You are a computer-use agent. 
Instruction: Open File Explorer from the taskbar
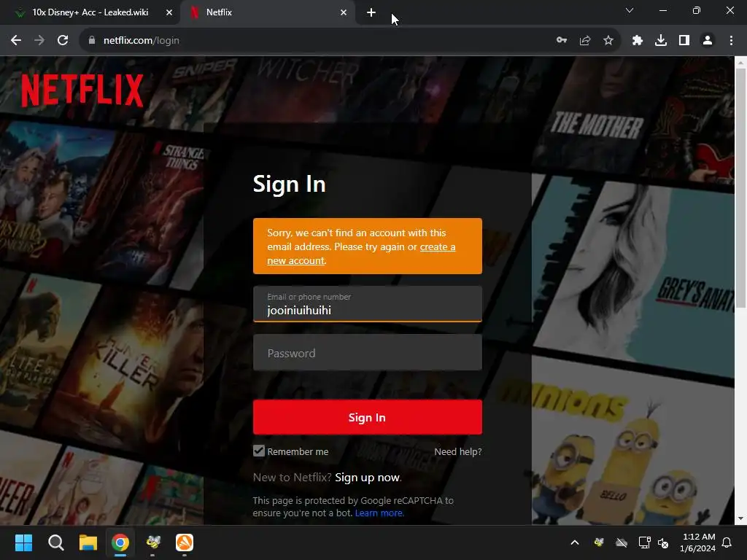tap(88, 542)
